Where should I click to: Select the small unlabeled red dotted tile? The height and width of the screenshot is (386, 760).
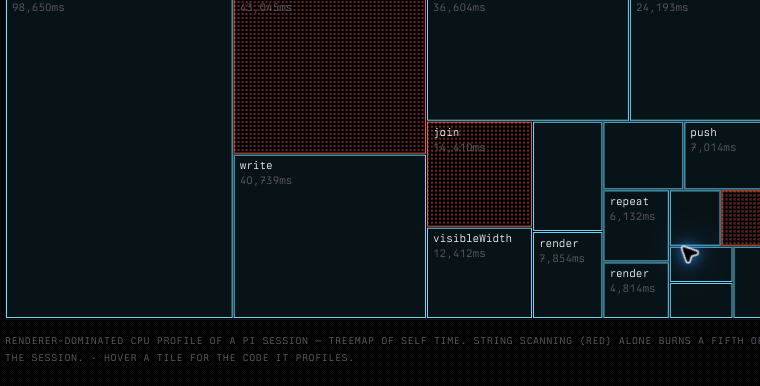741,218
